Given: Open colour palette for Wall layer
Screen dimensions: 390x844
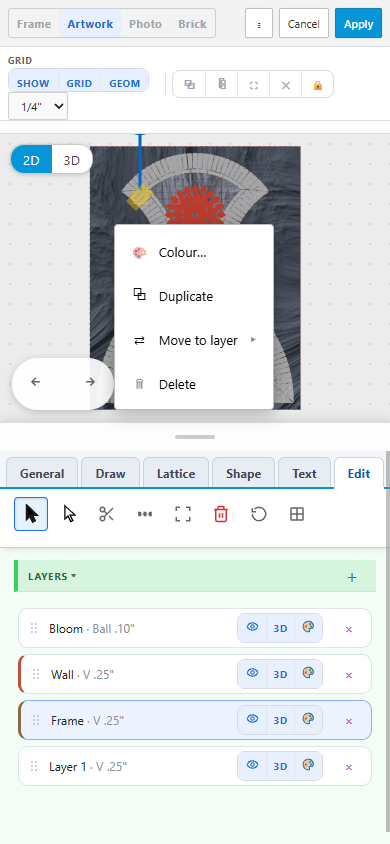Looking at the screenshot, I should pyautogui.click(x=308, y=674).
